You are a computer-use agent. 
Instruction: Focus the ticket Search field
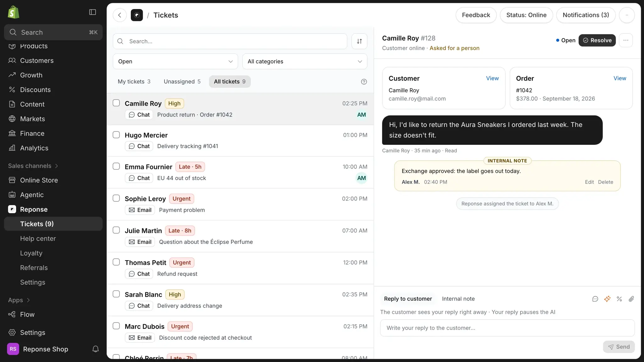pyautogui.click(x=230, y=41)
